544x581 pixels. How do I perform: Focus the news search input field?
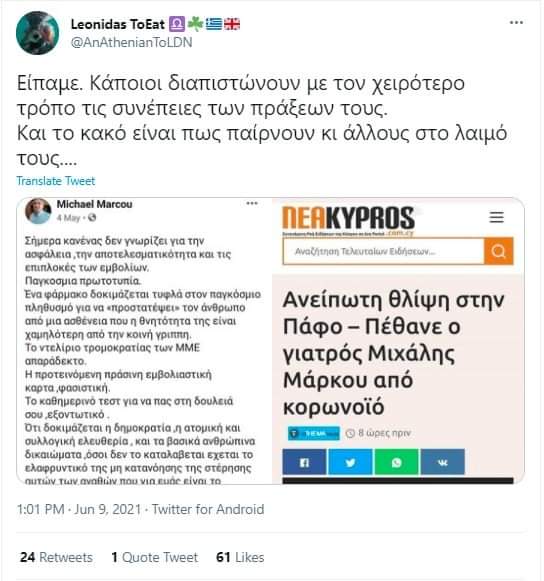(384, 251)
